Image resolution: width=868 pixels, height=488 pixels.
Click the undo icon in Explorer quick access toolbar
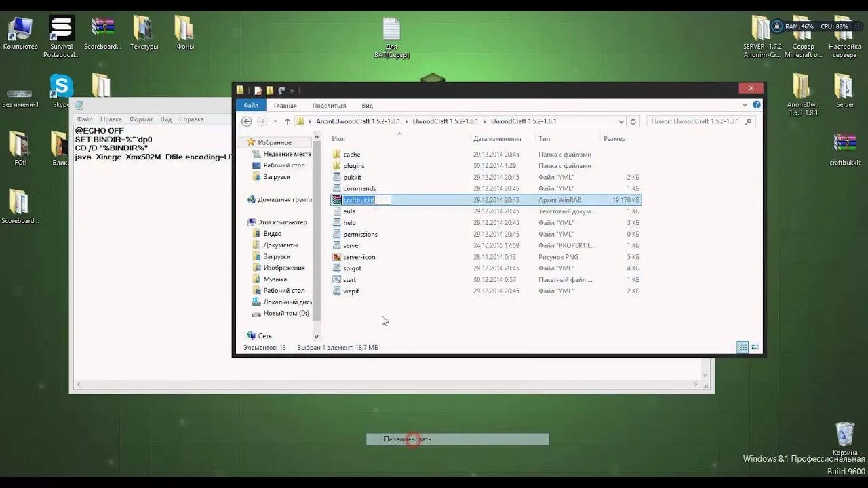[x=281, y=90]
